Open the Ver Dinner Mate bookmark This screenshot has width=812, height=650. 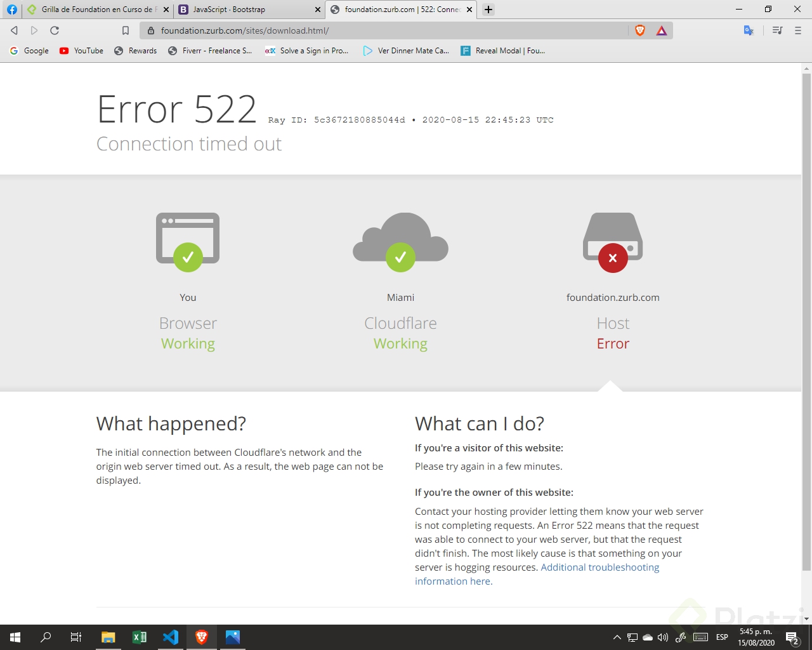pyautogui.click(x=406, y=51)
